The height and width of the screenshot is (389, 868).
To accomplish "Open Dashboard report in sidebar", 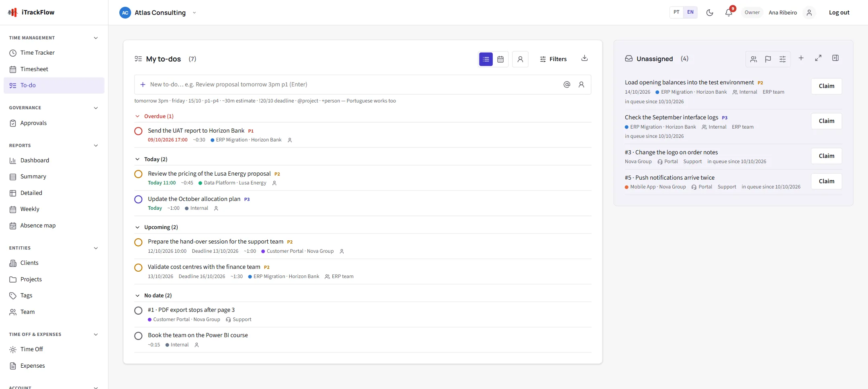I will pyautogui.click(x=54, y=160).
